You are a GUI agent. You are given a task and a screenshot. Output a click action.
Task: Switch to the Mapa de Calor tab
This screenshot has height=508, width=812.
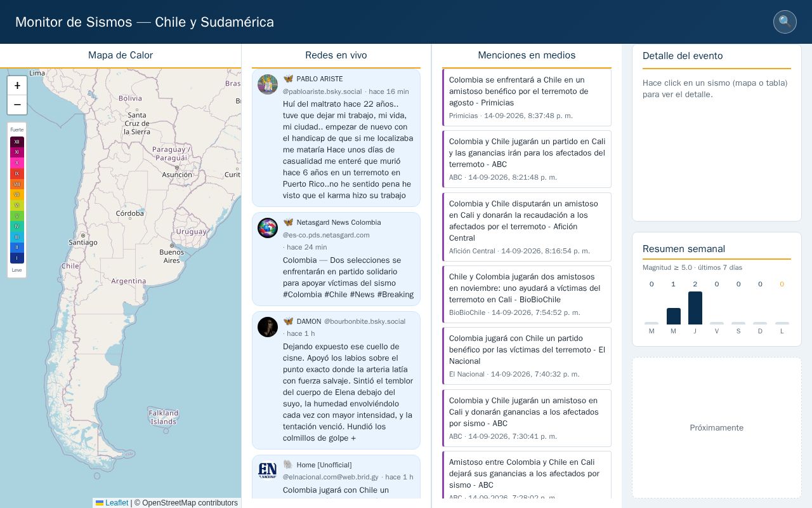pos(121,55)
